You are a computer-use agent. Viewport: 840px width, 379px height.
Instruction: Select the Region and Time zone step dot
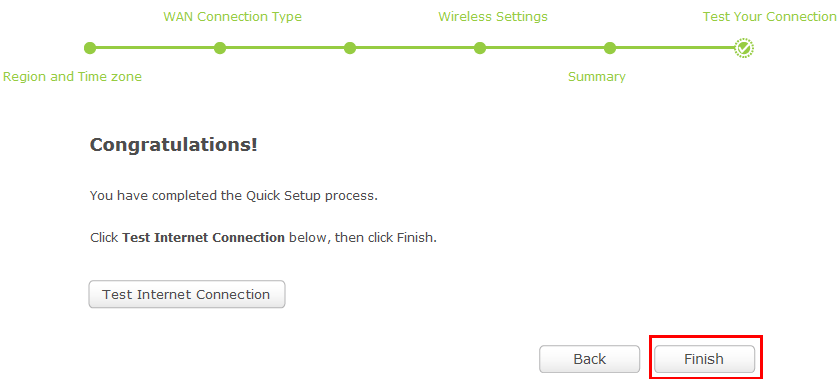90,48
